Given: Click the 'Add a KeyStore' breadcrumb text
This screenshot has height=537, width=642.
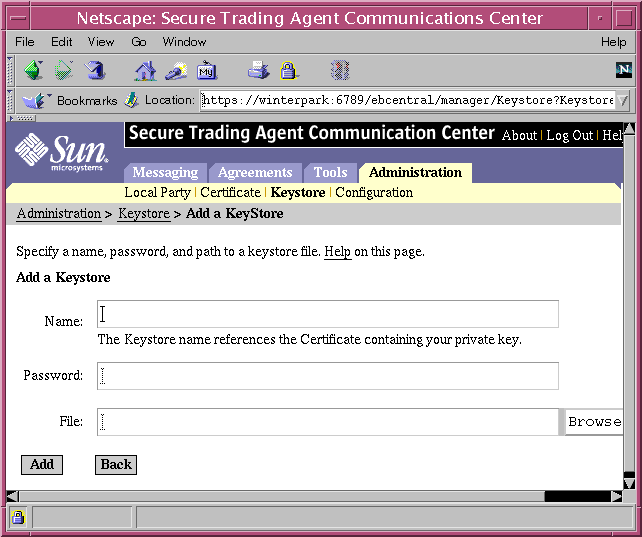Looking at the screenshot, I should point(235,214).
